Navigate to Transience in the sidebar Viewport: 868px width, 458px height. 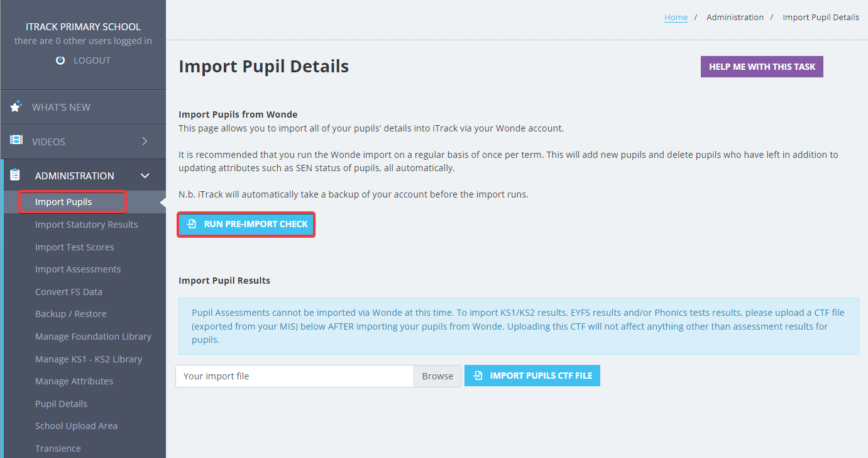[58, 448]
